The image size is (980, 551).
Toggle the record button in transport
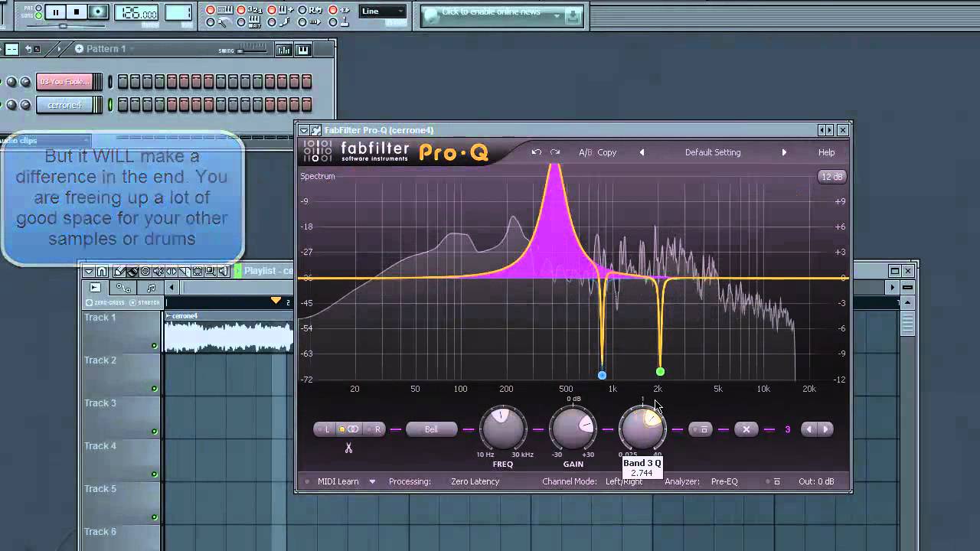[98, 12]
